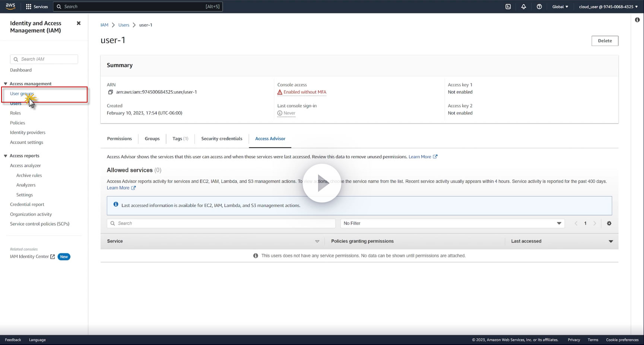Collapse the Access management section
Viewport: 644px width, 345px height.
coord(6,84)
